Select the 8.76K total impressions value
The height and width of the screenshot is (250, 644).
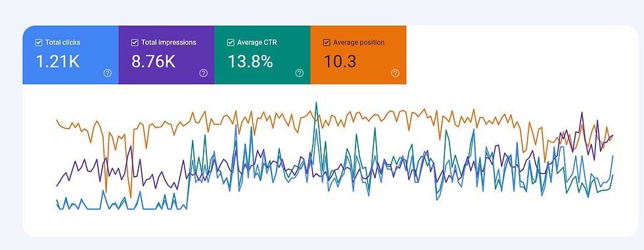click(154, 62)
